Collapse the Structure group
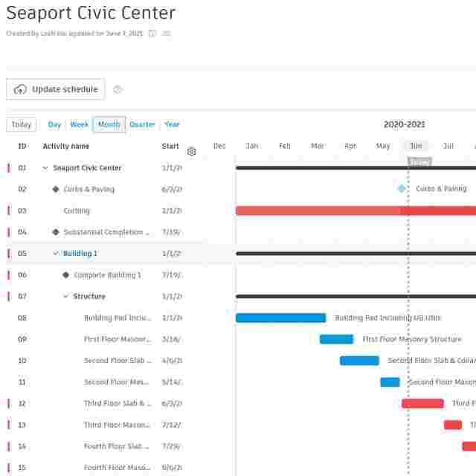 [x=66, y=297]
